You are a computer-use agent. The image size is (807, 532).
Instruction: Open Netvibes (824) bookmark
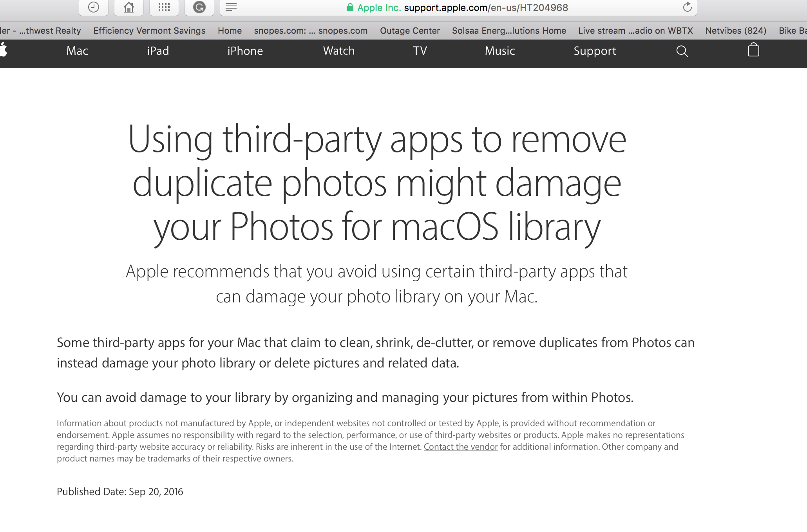click(x=735, y=31)
